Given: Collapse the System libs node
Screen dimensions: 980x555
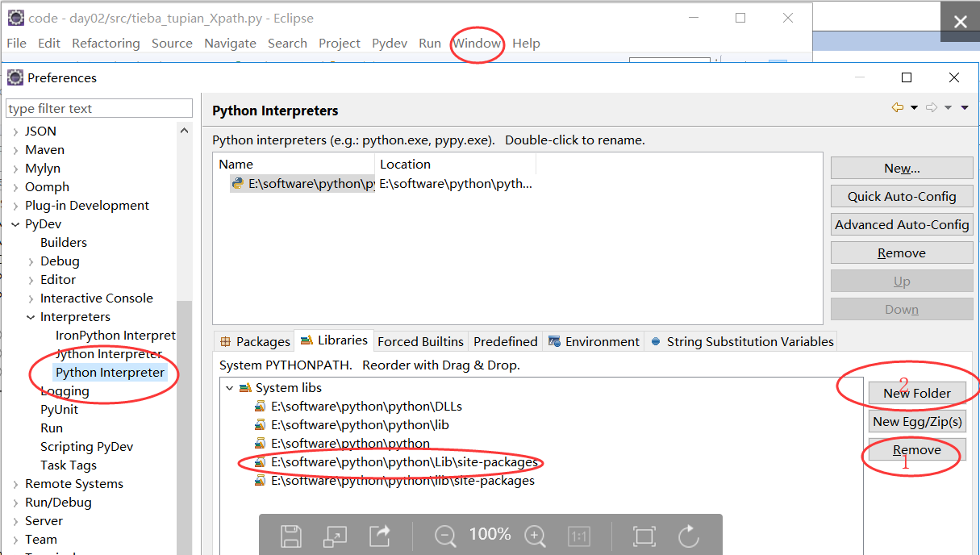Looking at the screenshot, I should (x=230, y=388).
